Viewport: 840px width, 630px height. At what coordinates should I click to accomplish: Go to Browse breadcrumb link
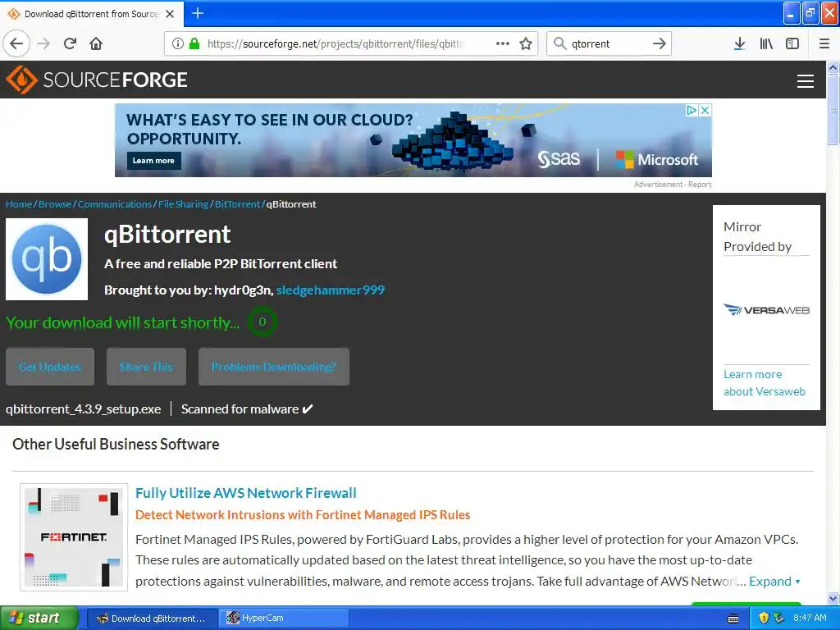(55, 204)
